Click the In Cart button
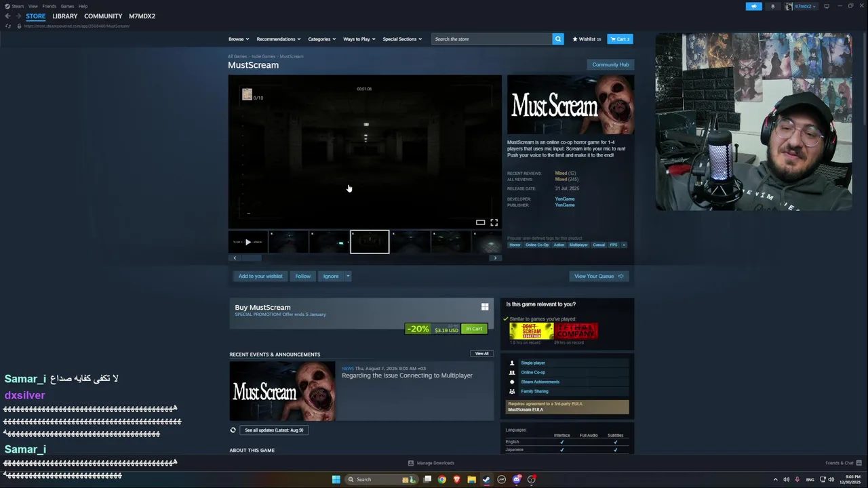Screen dimensions: 868x488 474,329
